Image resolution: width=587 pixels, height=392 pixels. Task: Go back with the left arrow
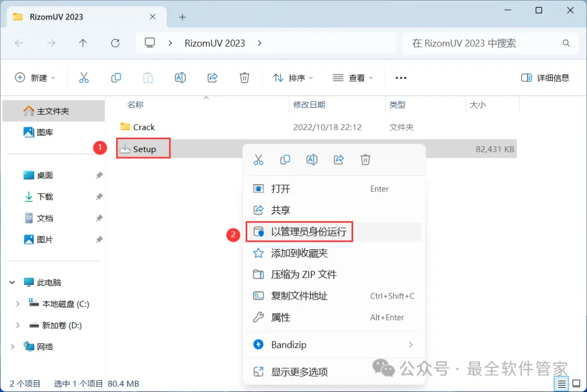click(19, 43)
